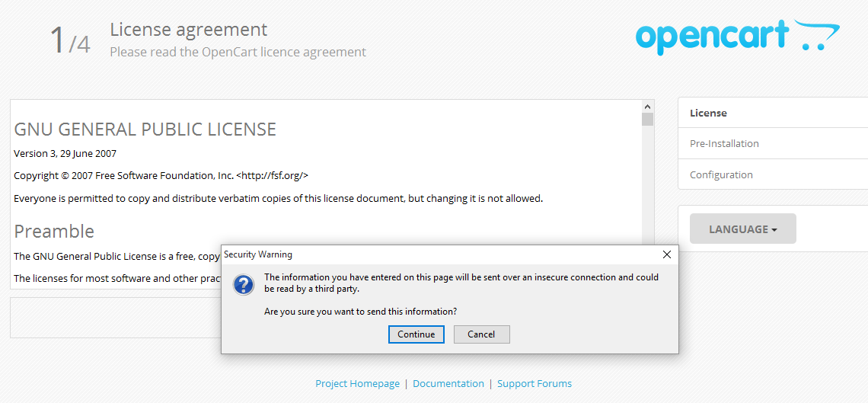868x403 pixels.
Task: Open the Documentation link
Action: (448, 384)
